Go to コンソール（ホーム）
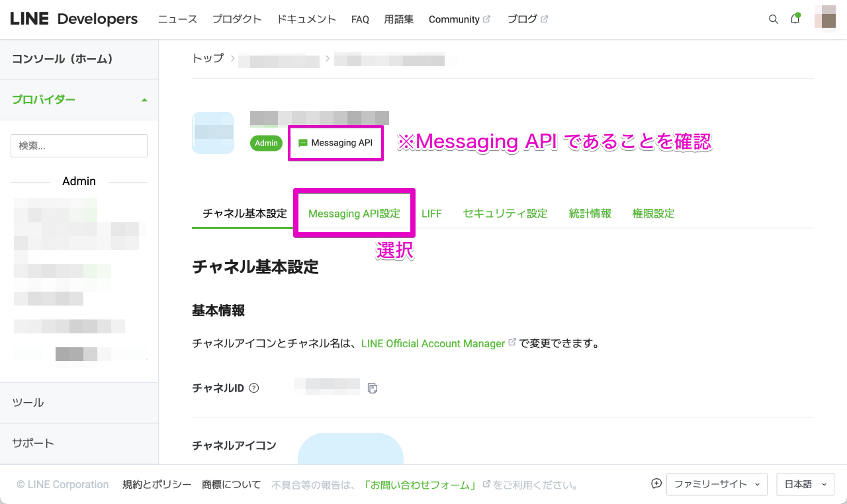 (63, 59)
